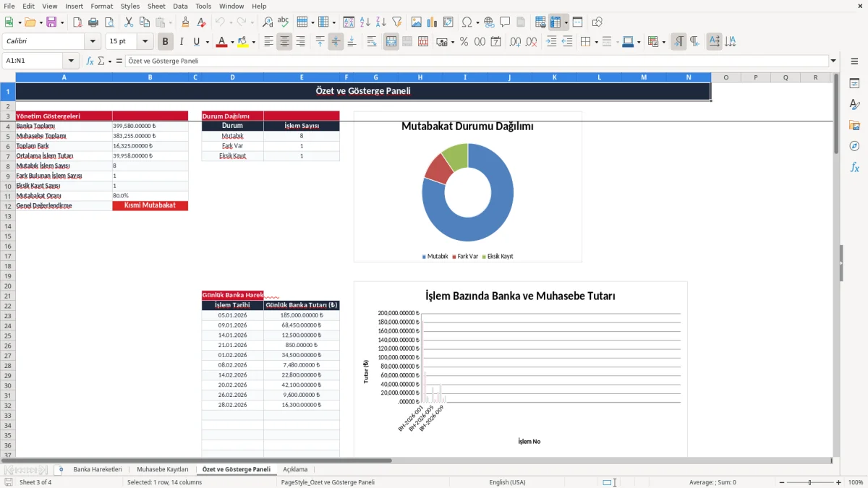Open Function Wizard beside formula bar
Screen dimensions: 868x488
click(90, 61)
